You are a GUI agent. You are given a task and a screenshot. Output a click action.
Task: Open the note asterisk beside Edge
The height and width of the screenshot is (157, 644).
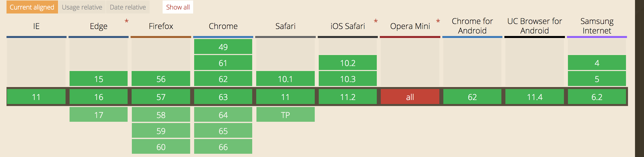[127, 21]
